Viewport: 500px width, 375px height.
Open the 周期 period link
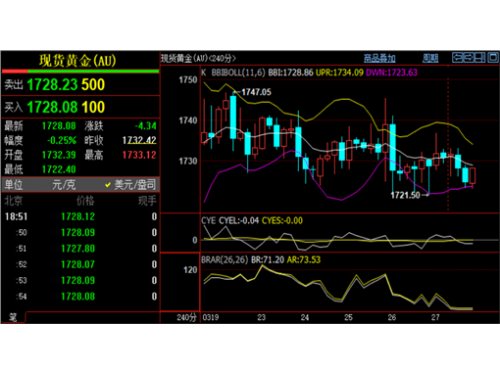coord(430,58)
